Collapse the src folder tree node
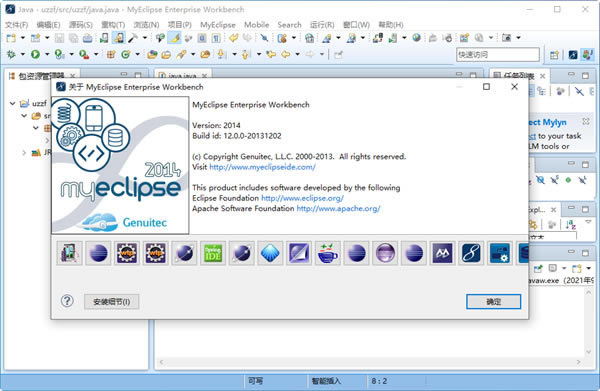600x391 pixels. click(24, 116)
